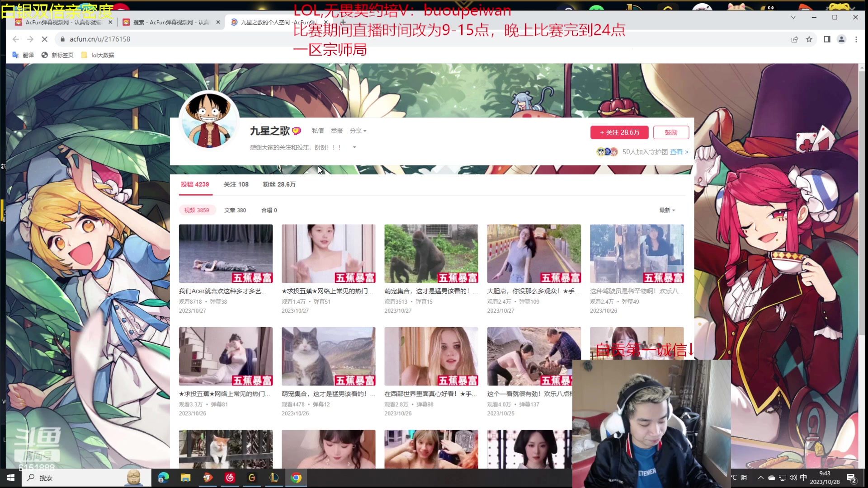Open the Chrome profile avatar icon
868x488 pixels.
click(x=841, y=39)
